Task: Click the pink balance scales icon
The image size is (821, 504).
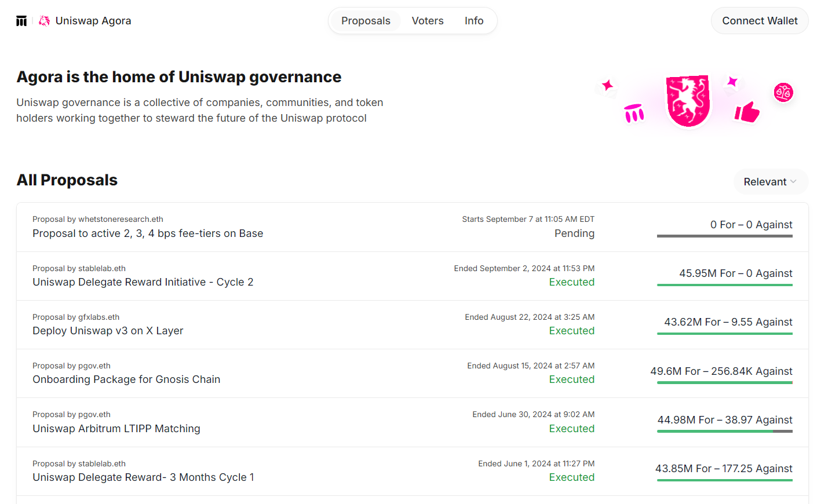Action: tap(783, 92)
